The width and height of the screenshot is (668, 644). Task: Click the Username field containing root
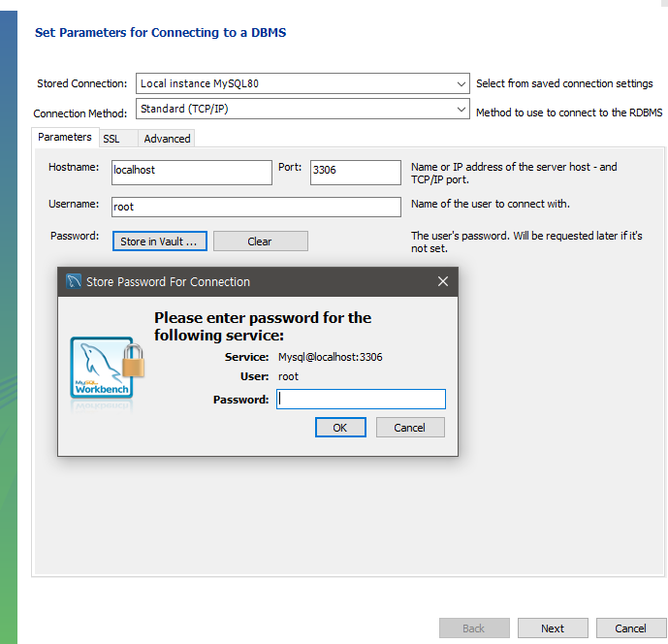pyautogui.click(x=256, y=207)
